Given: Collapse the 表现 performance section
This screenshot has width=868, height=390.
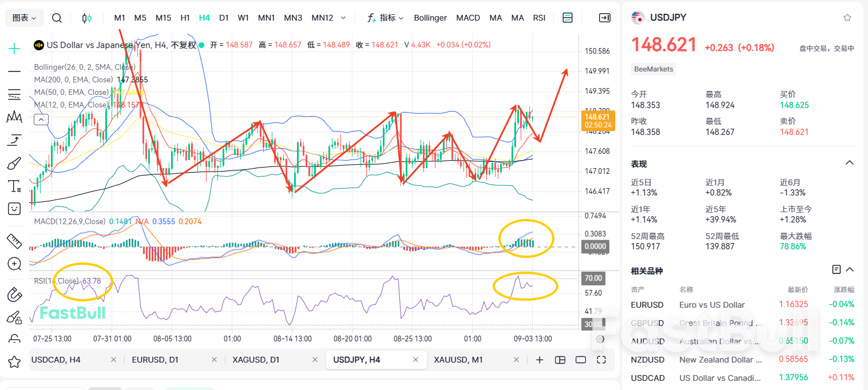Looking at the screenshot, I should tap(849, 162).
